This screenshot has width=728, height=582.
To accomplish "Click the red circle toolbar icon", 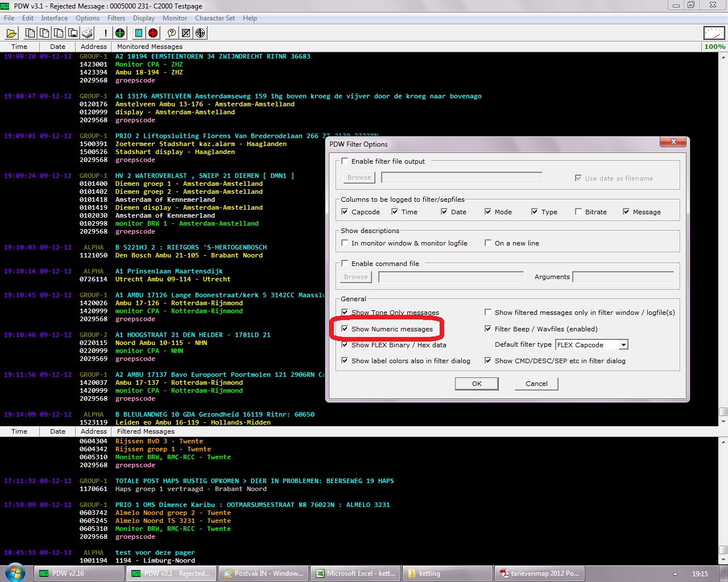I will pos(153,33).
